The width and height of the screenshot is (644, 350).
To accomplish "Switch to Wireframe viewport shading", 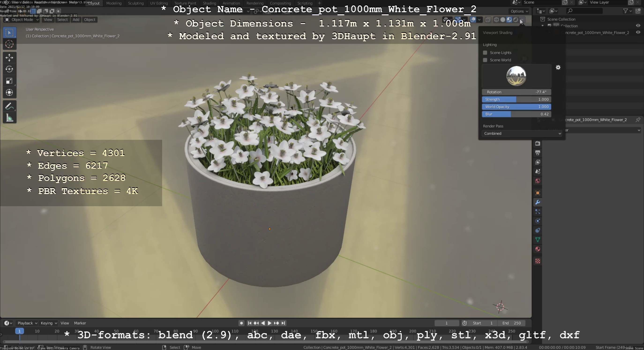I will point(497,19).
